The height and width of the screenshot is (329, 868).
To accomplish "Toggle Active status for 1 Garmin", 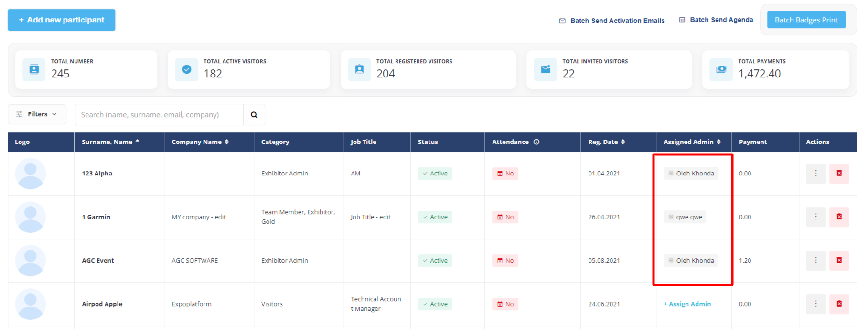I will click(x=435, y=217).
